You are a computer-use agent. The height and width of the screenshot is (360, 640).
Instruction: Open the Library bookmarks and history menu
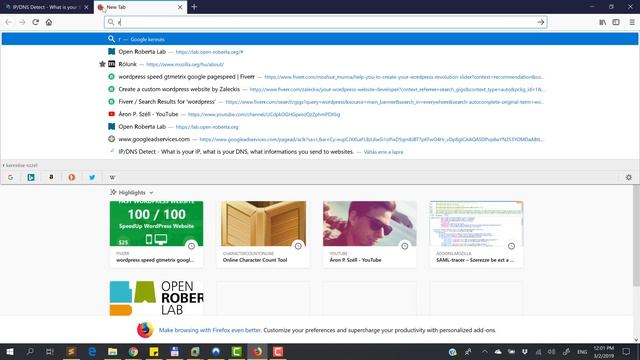tap(602, 22)
